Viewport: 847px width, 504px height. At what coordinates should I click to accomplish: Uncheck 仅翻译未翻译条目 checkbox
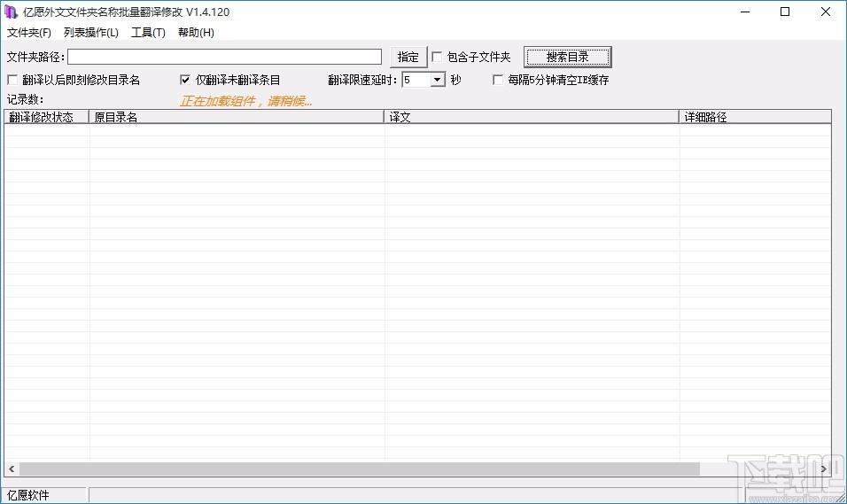tap(185, 80)
